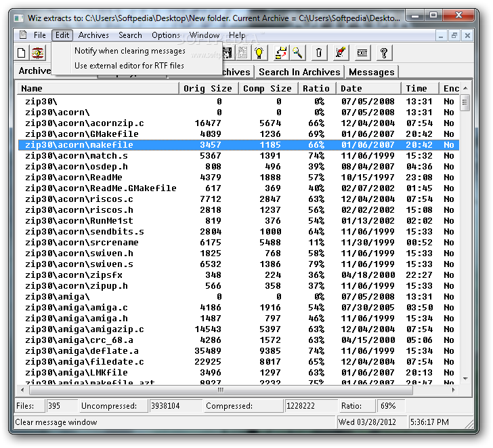Click the Uncompressed value 3938104
493x448 pixels.
coord(175,406)
